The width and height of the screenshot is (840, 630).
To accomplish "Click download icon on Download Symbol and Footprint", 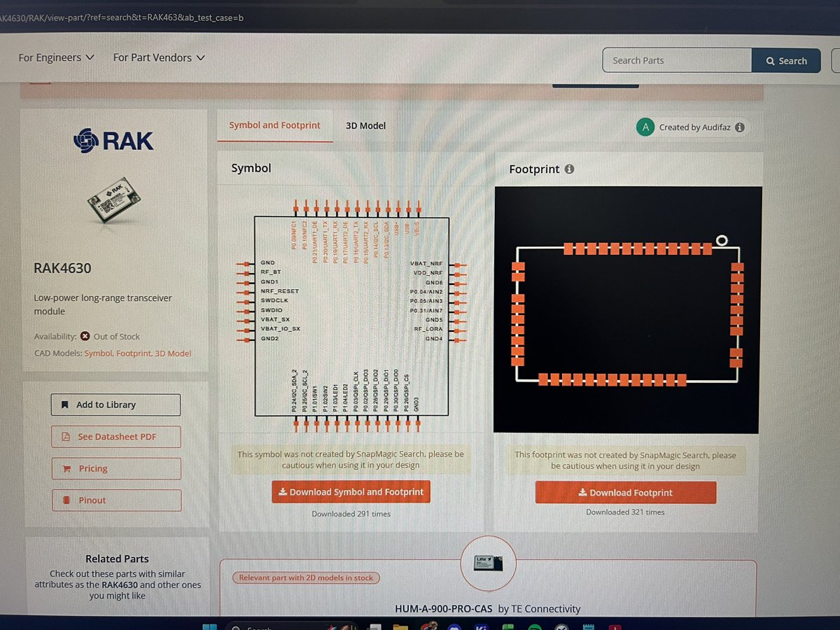I will pyautogui.click(x=283, y=492).
